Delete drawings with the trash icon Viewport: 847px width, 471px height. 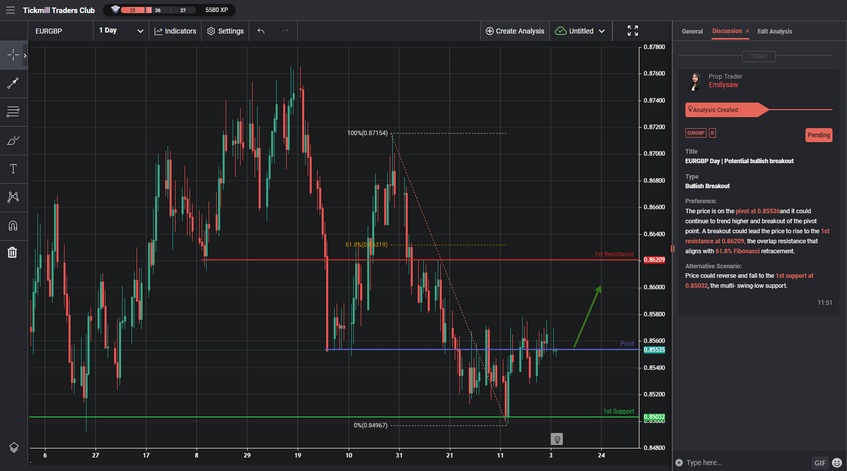[12, 252]
